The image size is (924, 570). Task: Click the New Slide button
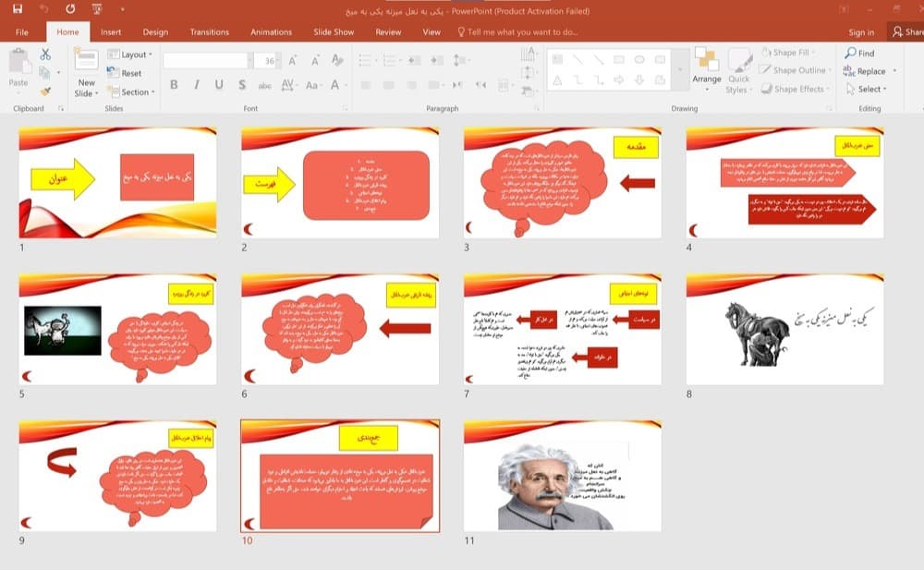(86, 72)
